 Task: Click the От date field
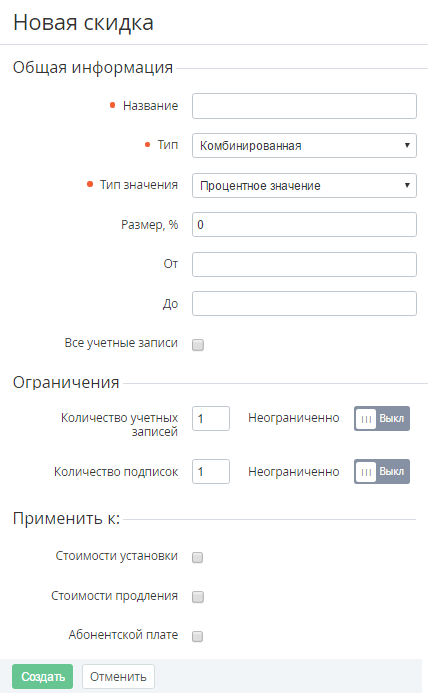click(x=304, y=264)
